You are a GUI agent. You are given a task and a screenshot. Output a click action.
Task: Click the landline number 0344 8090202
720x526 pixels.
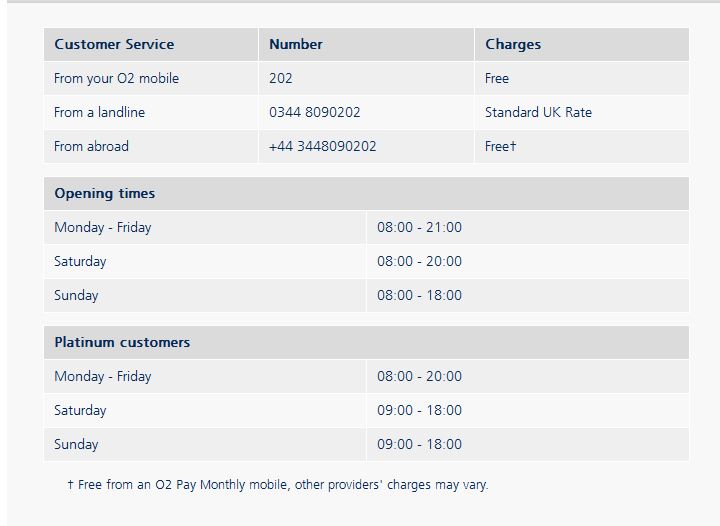coord(315,112)
